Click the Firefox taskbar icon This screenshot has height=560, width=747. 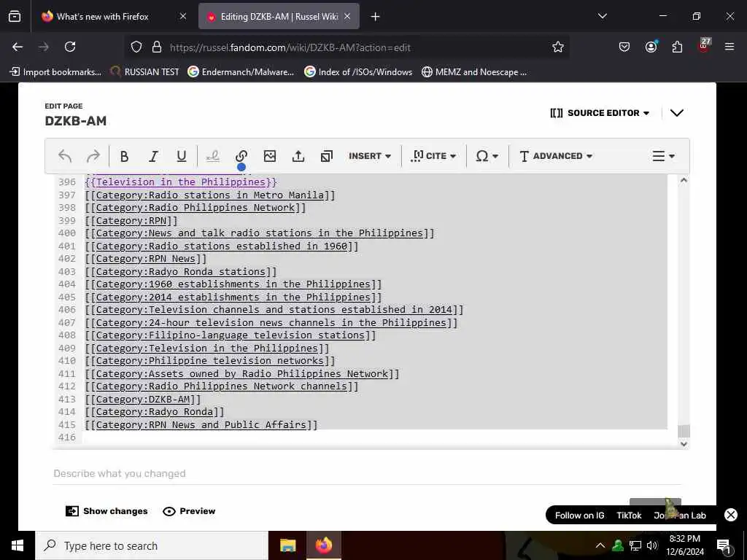(324, 545)
